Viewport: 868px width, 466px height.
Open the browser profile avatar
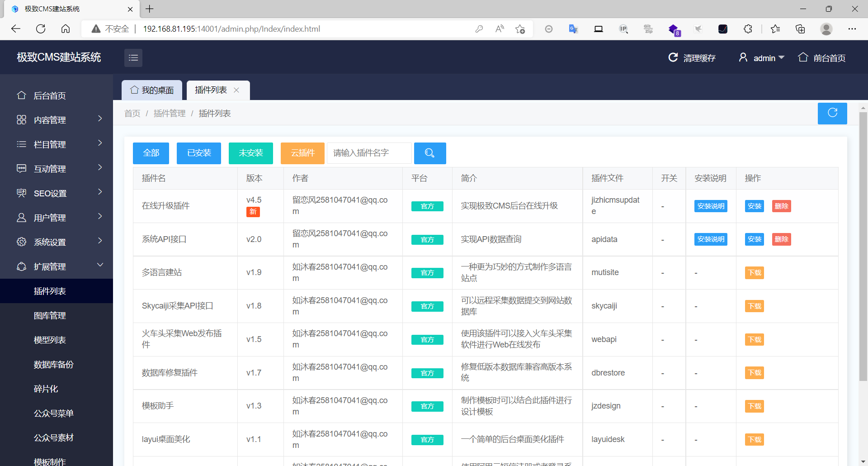pyautogui.click(x=826, y=29)
